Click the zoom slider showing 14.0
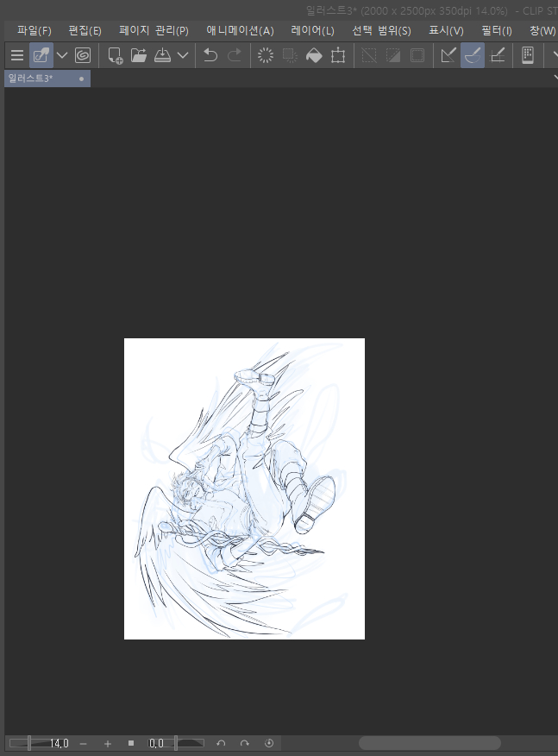The height and width of the screenshot is (756, 558). coord(39,743)
